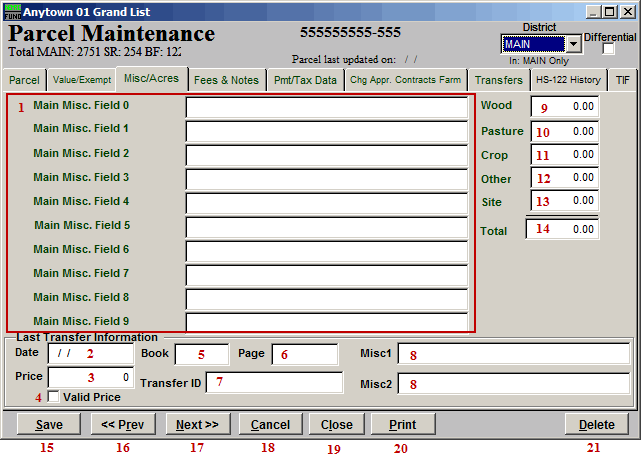
Task: Switch to the Parcel tab
Action: 25,80
